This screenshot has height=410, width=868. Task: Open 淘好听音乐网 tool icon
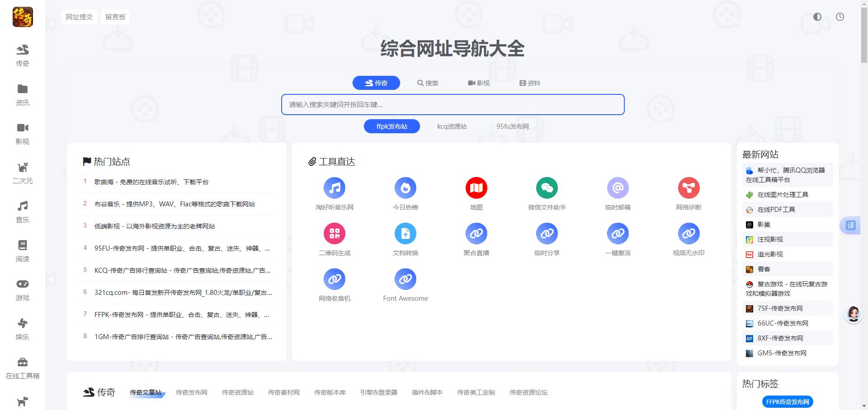335,188
